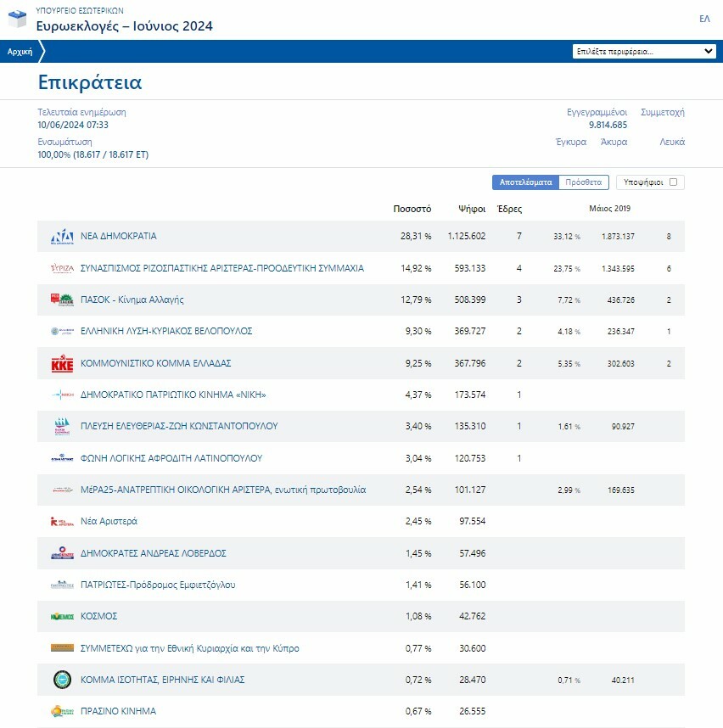Click the Νέα Δημοκρατία party logo
723x728 pixels.
click(62, 237)
